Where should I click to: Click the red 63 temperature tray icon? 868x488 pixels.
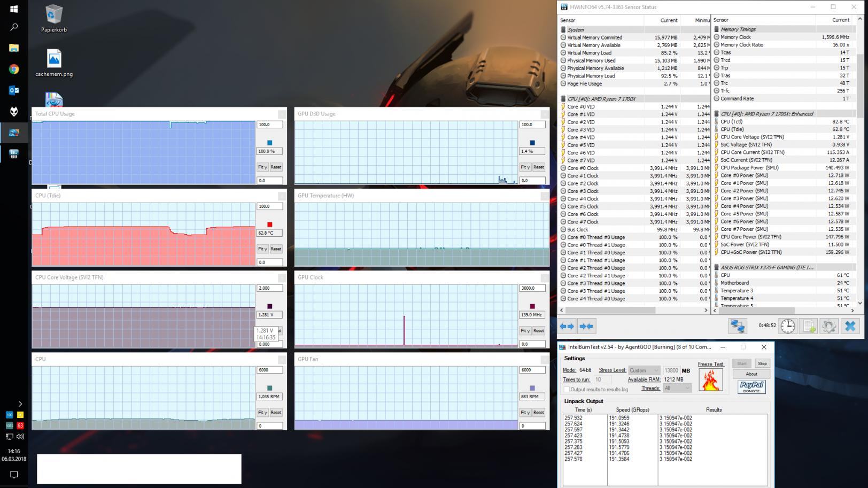tap(20, 425)
